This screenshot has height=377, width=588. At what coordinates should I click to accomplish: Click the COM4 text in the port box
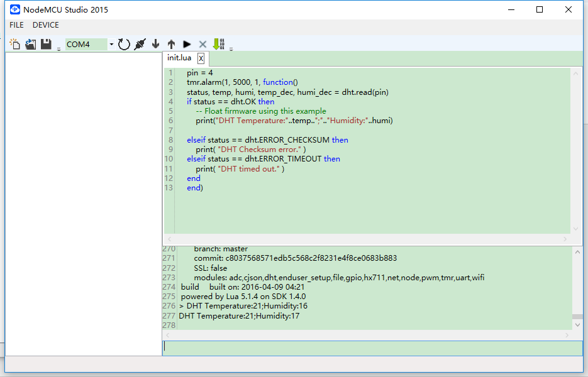(x=78, y=44)
